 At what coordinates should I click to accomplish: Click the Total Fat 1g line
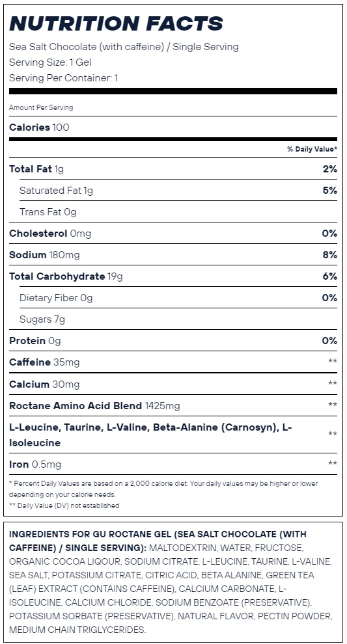coord(173,168)
